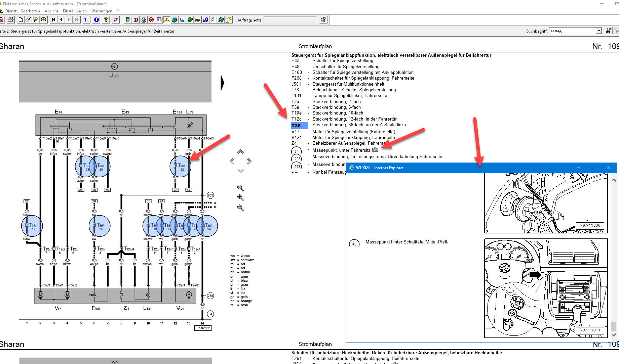Pan the wiring diagram up with arrow
The height and width of the screenshot is (364, 619).
(x=240, y=152)
